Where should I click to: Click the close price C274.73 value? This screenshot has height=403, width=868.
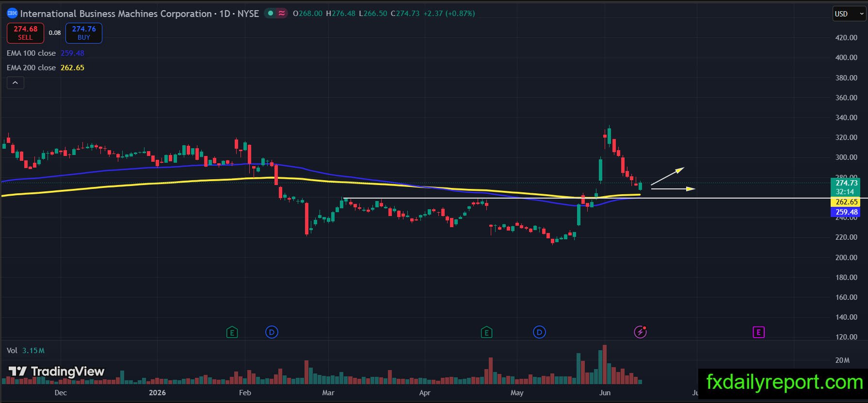point(405,14)
